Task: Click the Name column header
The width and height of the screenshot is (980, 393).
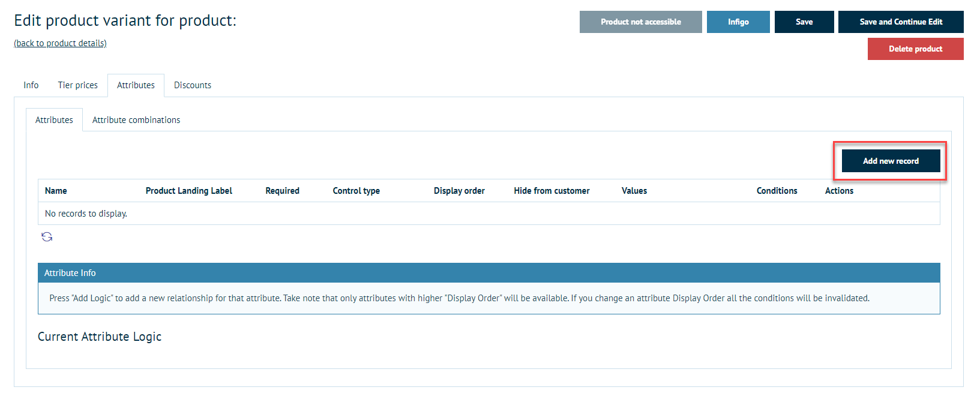Action: pos(56,191)
